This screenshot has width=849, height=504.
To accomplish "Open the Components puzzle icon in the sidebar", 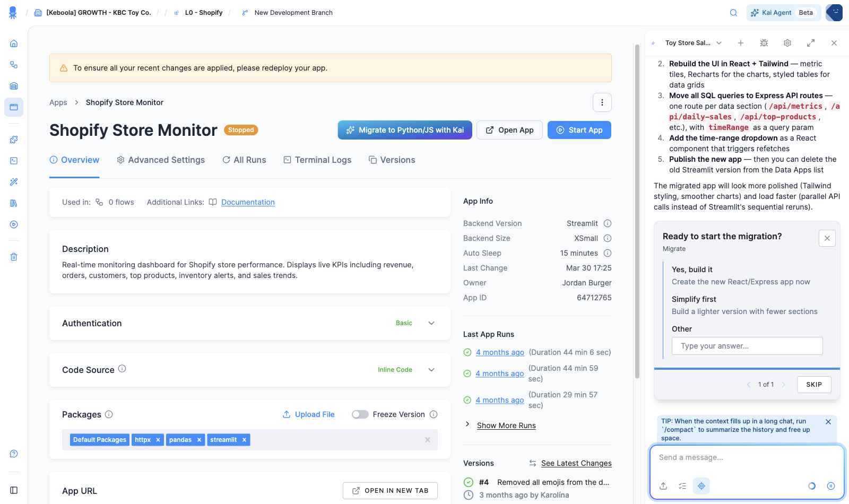I will coord(14,140).
